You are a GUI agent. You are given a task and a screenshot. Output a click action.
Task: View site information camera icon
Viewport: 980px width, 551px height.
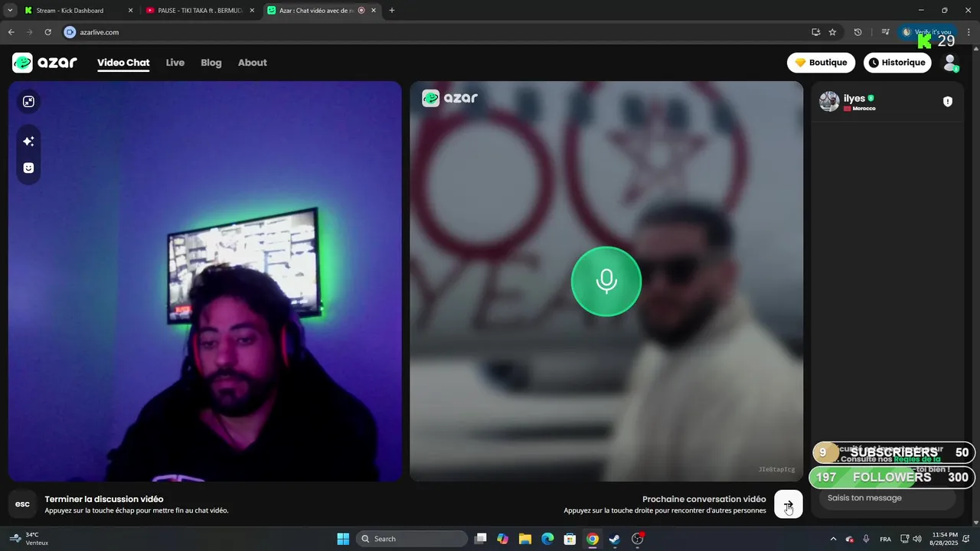click(70, 32)
